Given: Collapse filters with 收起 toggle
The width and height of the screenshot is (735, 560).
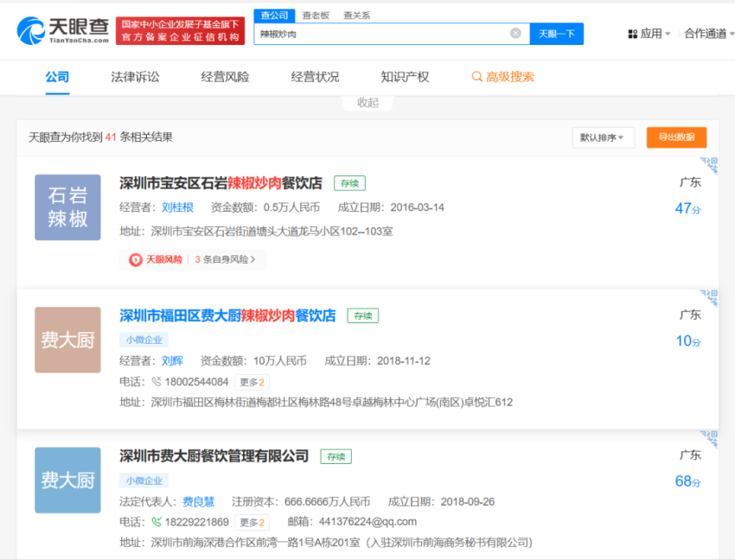Looking at the screenshot, I should (367, 103).
